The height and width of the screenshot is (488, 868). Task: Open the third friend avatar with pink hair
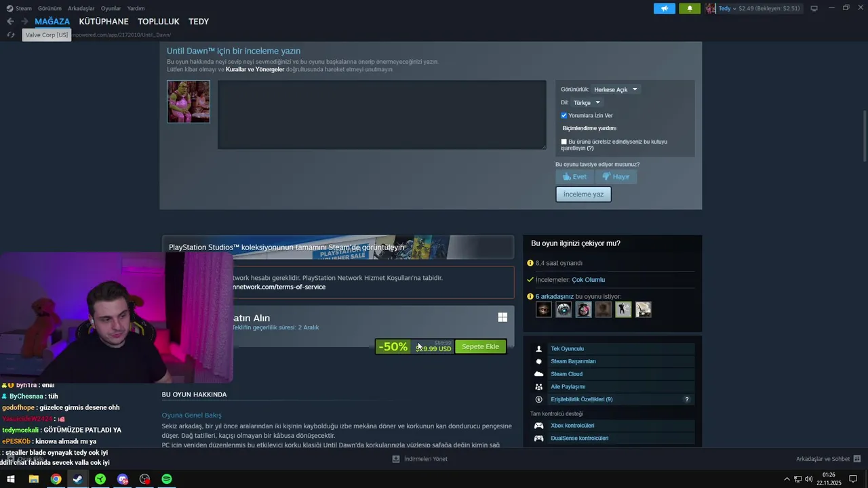pyautogui.click(x=583, y=310)
